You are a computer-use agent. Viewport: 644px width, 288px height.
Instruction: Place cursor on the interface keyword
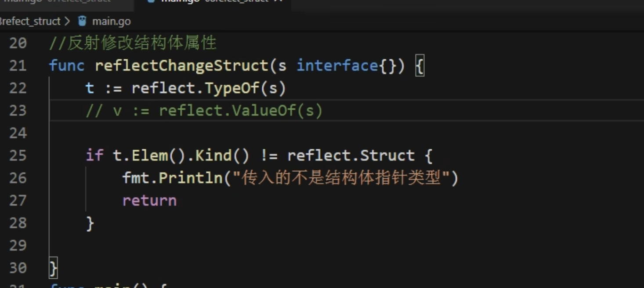pyautogui.click(x=337, y=66)
